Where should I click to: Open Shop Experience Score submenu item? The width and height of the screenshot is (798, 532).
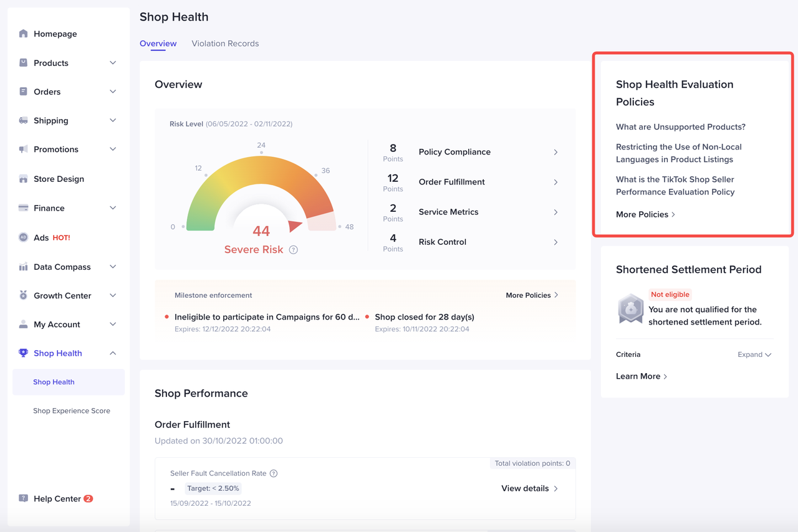click(x=72, y=411)
